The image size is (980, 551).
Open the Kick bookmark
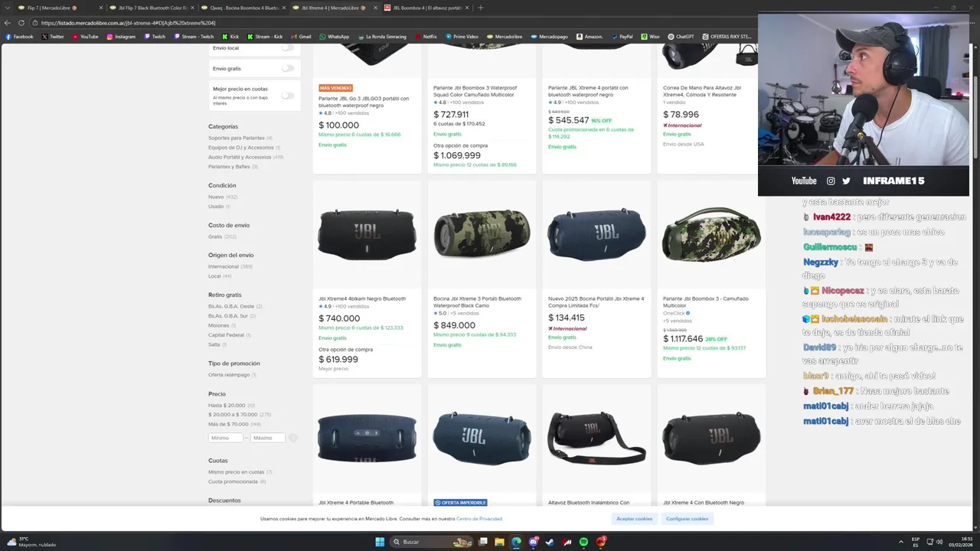[x=230, y=36]
